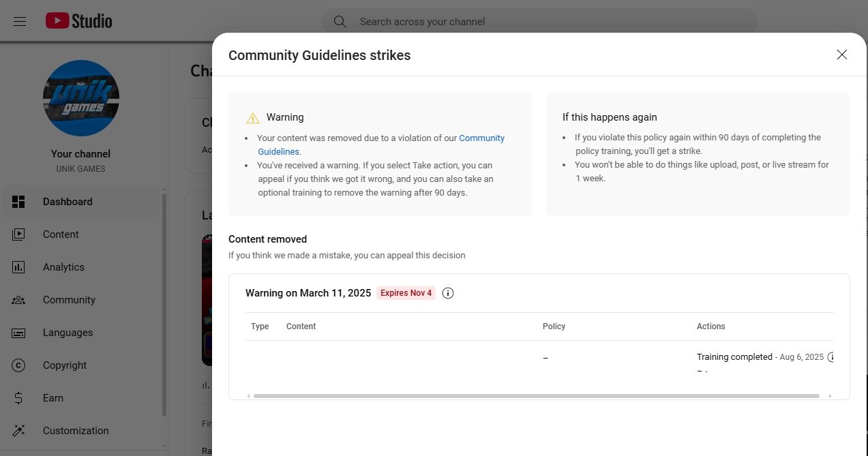
Task: Click the UNIK GAMES channel name
Action: click(x=80, y=169)
